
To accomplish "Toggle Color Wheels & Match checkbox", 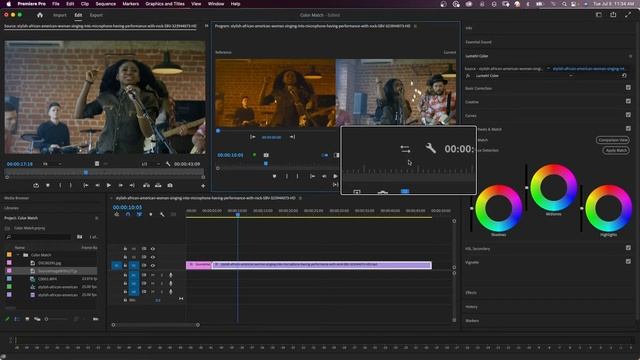I will point(628,129).
